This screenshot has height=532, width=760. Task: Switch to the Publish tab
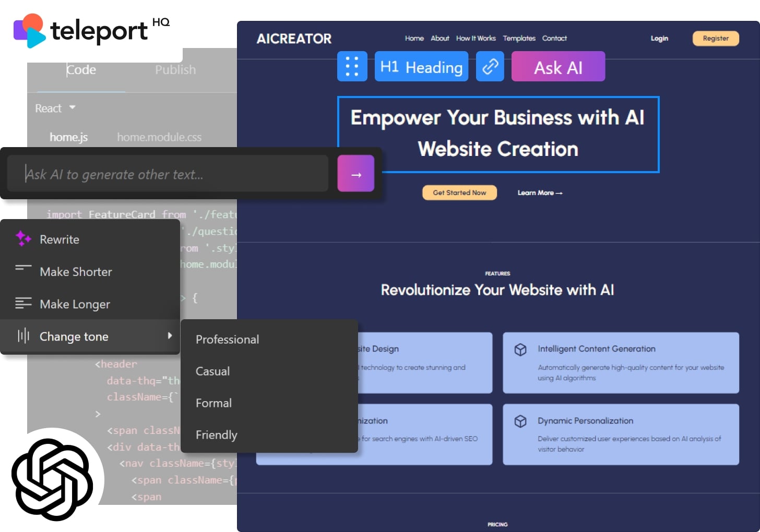point(175,70)
